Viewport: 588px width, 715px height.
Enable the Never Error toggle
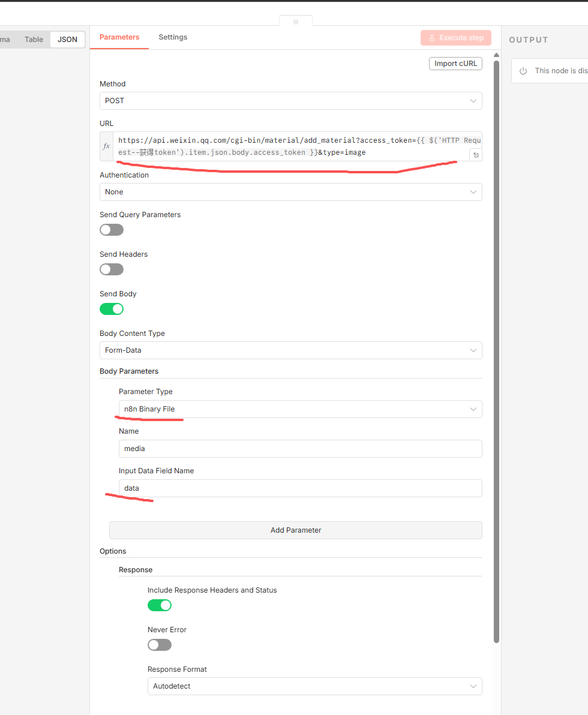click(160, 645)
